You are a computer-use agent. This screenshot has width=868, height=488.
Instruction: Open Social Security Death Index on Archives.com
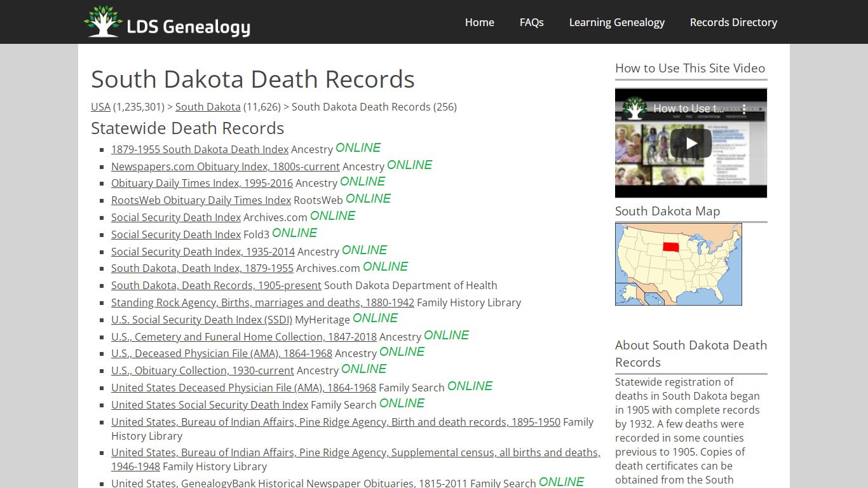(176, 217)
